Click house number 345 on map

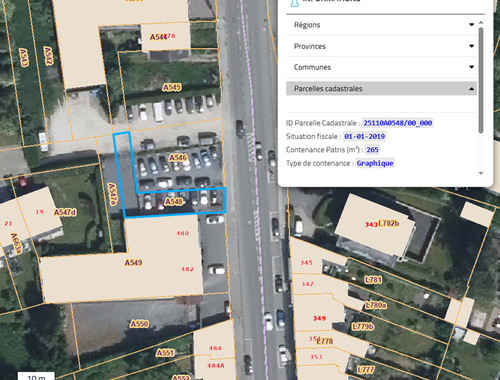306,262
